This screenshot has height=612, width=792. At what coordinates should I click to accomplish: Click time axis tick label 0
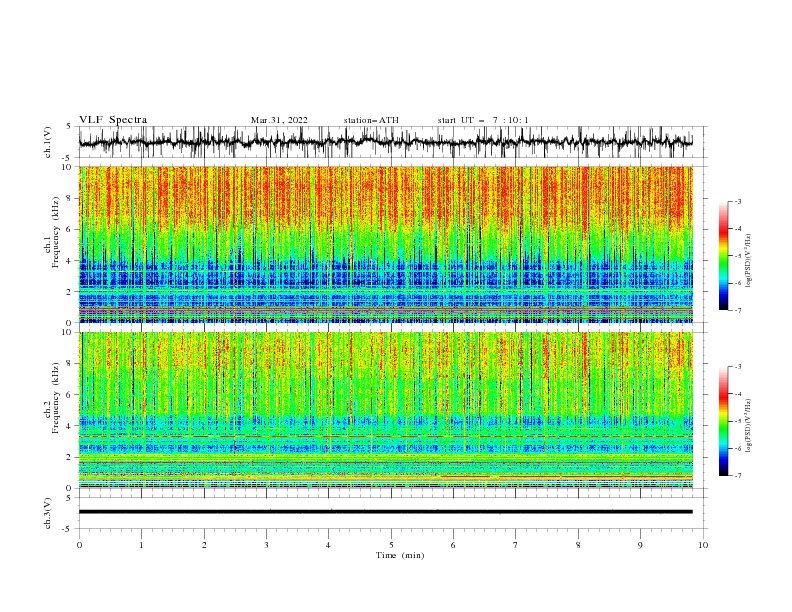pyautogui.click(x=79, y=545)
